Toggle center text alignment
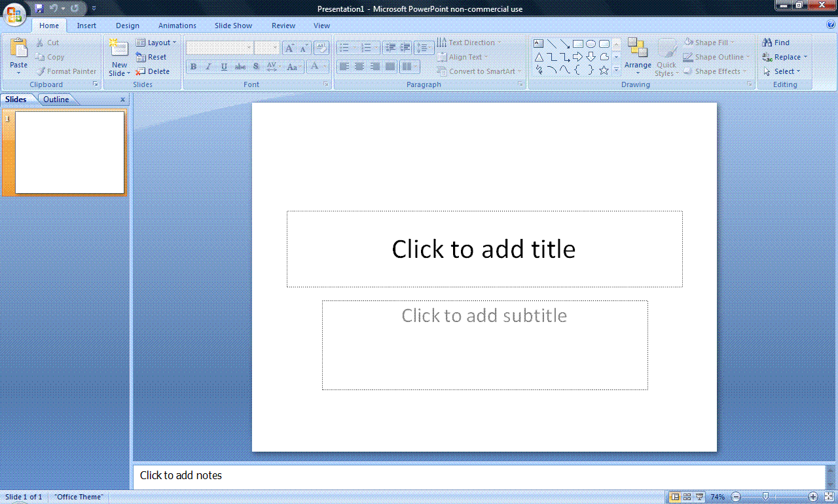The width and height of the screenshot is (838, 504). pyautogui.click(x=359, y=67)
